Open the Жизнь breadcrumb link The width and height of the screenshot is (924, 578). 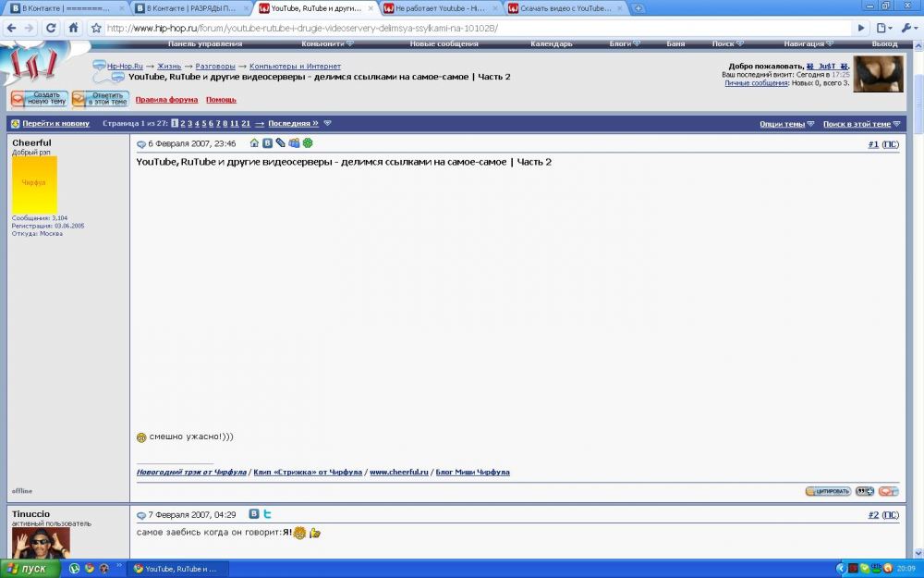coord(169,66)
